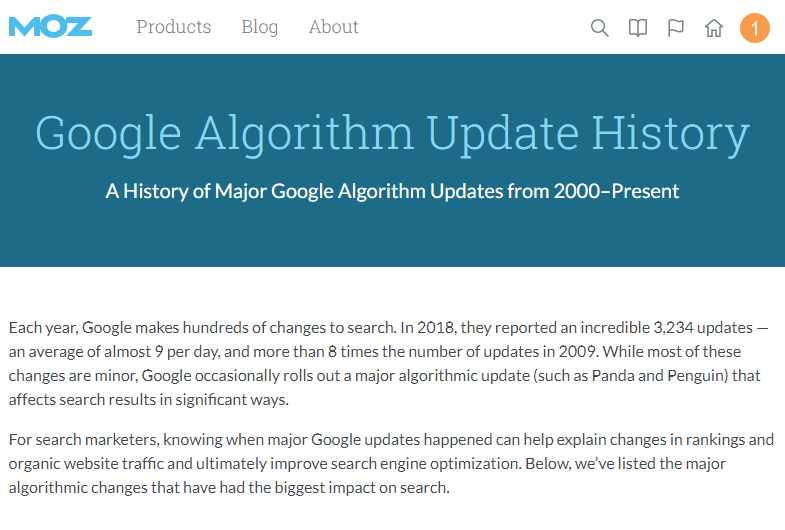Open the About menu

334,27
